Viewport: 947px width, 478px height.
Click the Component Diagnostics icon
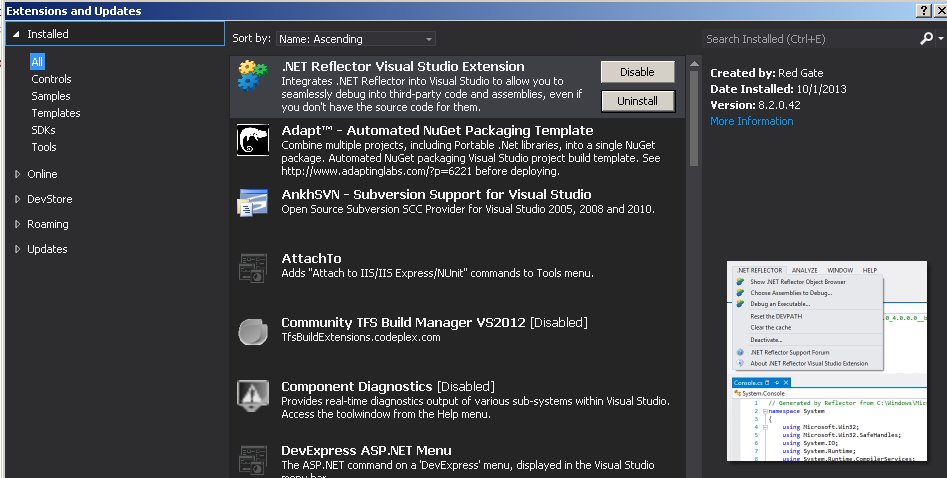252,396
